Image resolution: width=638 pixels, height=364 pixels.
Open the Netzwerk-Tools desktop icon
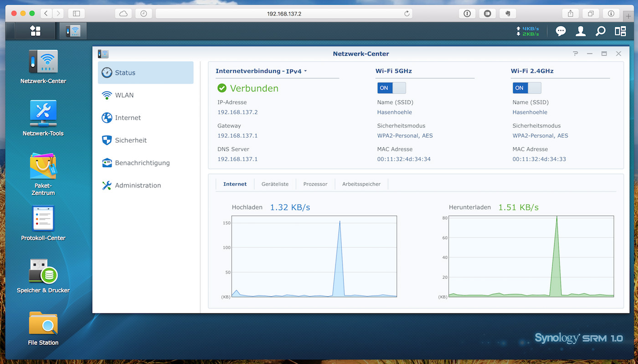43,113
